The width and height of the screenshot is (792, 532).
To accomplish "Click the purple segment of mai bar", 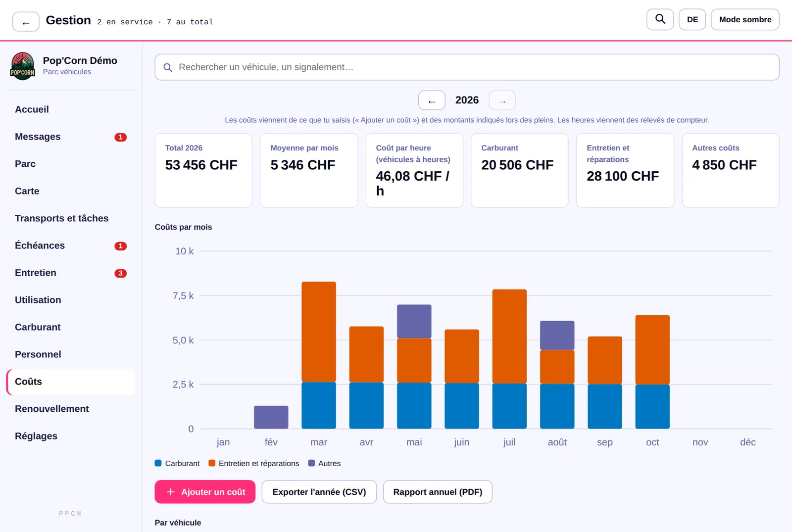I will click(x=414, y=322).
